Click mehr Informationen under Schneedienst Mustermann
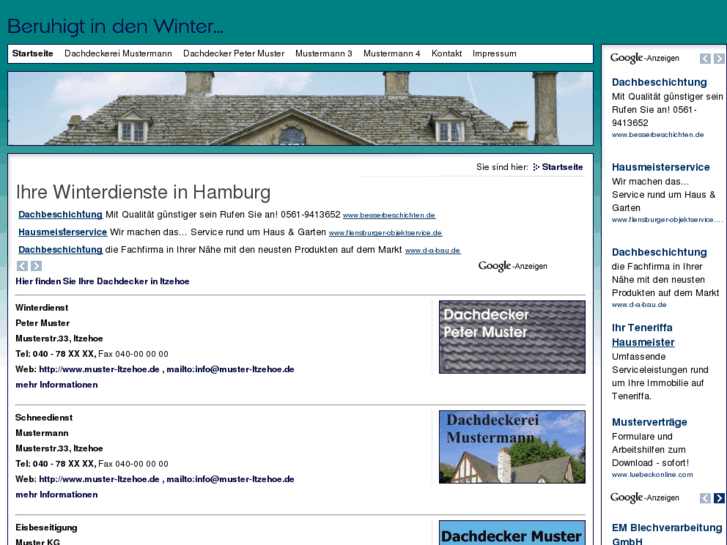The width and height of the screenshot is (727, 545). click(x=57, y=494)
